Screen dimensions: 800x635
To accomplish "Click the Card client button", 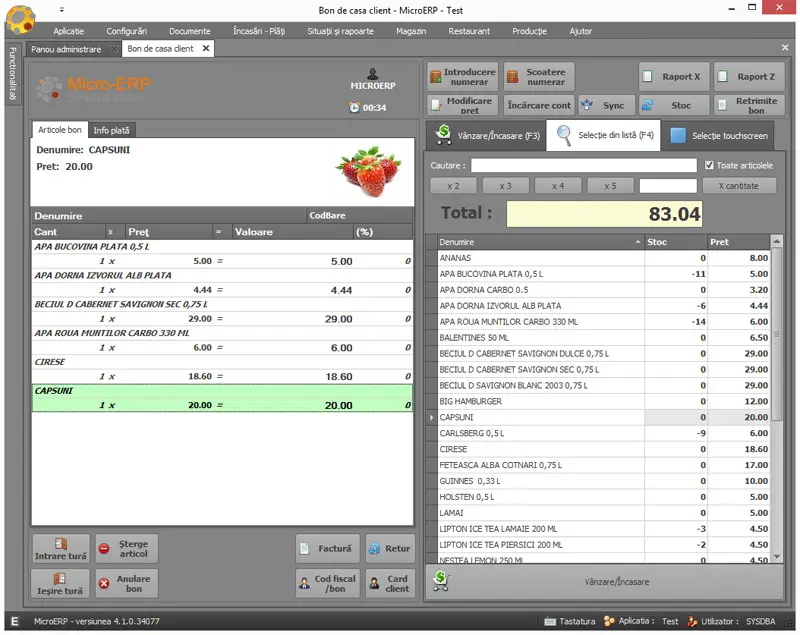I will coord(390,583).
